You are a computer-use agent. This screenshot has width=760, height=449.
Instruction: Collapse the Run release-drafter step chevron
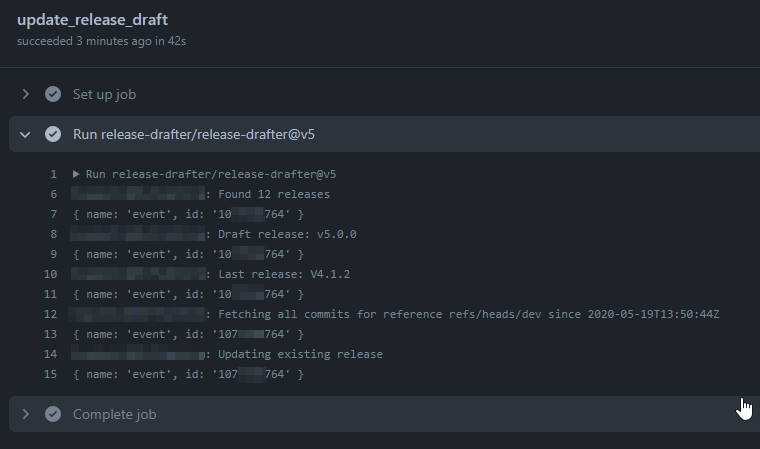pyautogui.click(x=25, y=134)
